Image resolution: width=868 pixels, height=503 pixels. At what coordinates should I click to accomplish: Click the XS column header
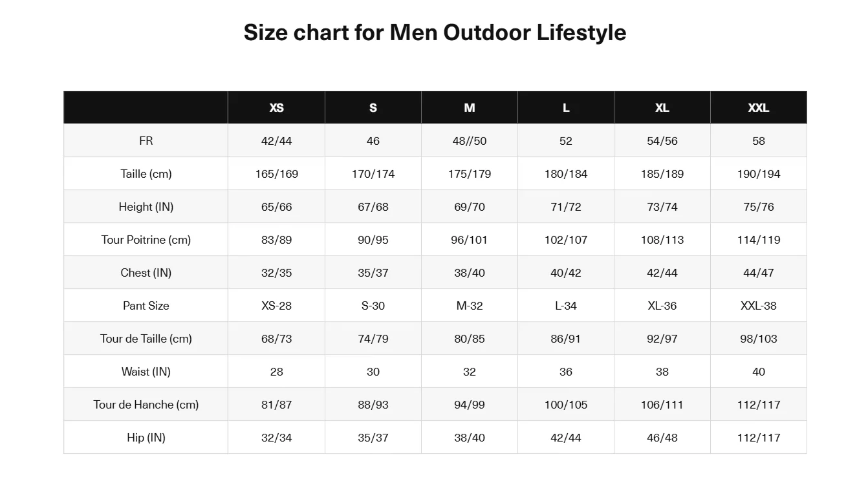276,108
